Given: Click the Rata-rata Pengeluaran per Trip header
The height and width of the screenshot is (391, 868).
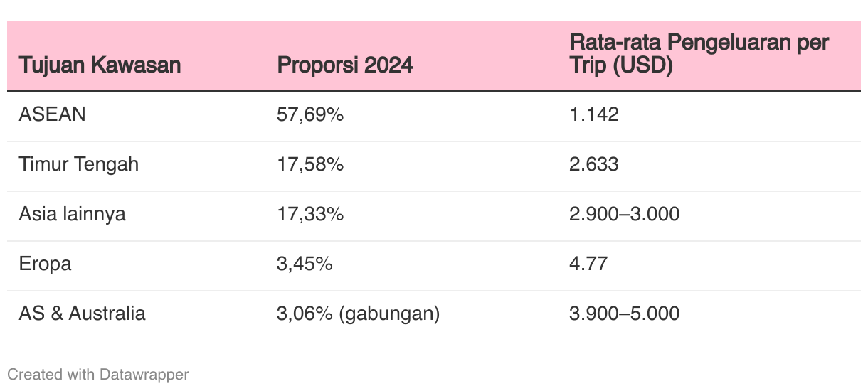Looking at the screenshot, I should [699, 54].
